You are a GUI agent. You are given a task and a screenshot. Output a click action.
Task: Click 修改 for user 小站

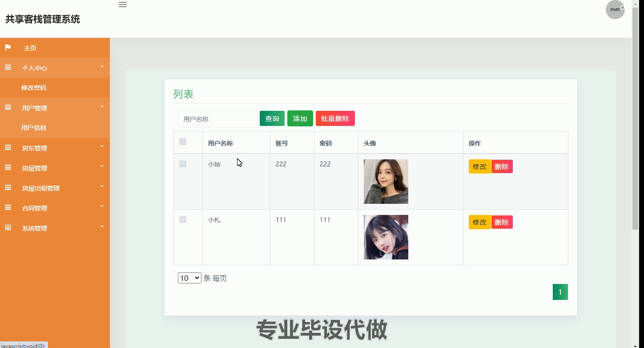tap(479, 166)
